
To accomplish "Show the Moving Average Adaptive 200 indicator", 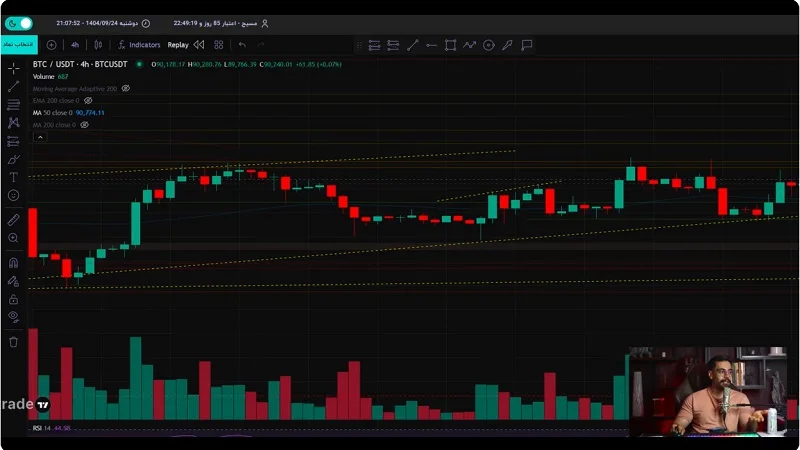I will click(x=125, y=88).
